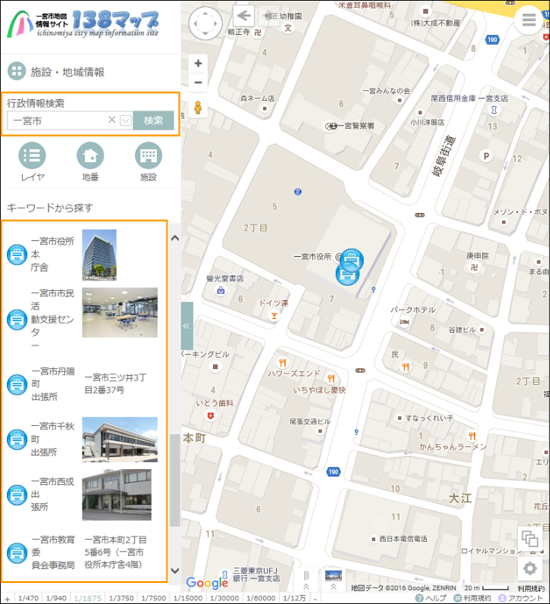Click the パークホテル map label

(x=413, y=310)
